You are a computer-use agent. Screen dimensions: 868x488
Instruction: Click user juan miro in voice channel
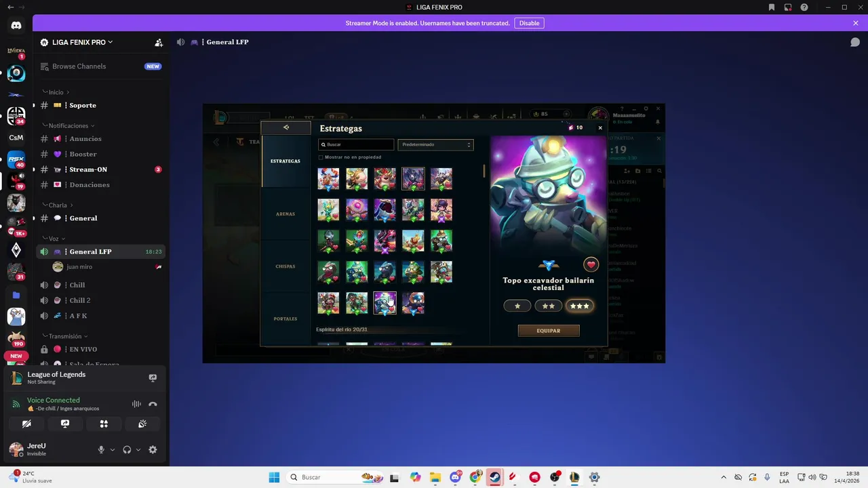[x=108, y=267]
